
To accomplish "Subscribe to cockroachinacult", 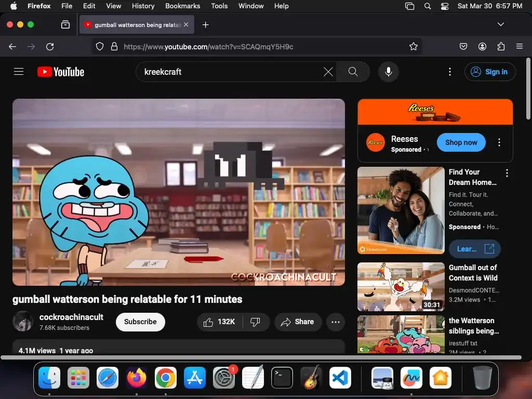I will click(x=140, y=322).
